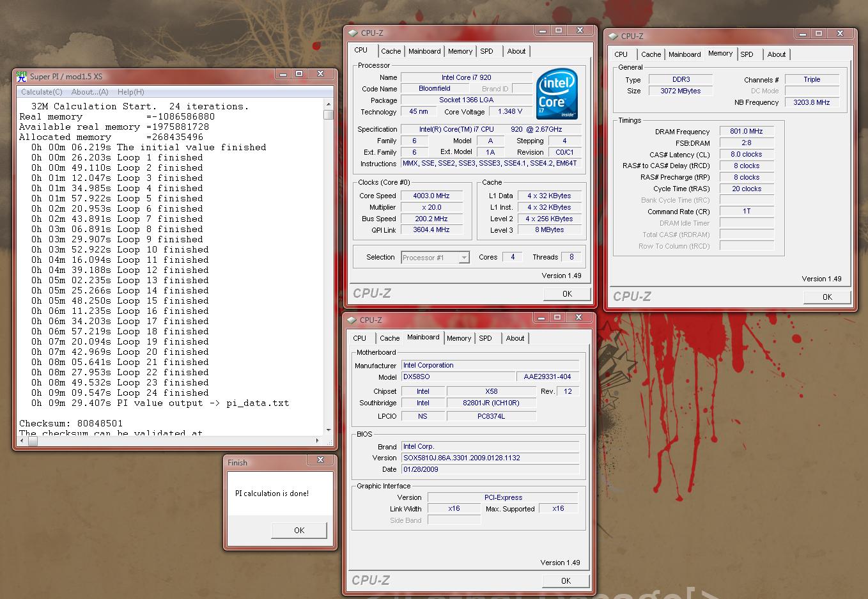Click the Bus Speed value 200.2 MHz
Screen dimensions: 868x599
coord(431,219)
